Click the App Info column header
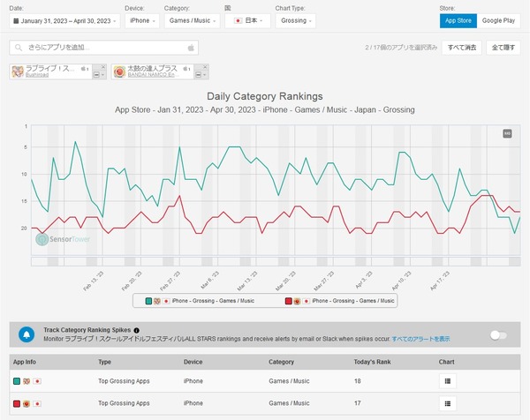The width and height of the screenshot is (530, 420). (25, 362)
